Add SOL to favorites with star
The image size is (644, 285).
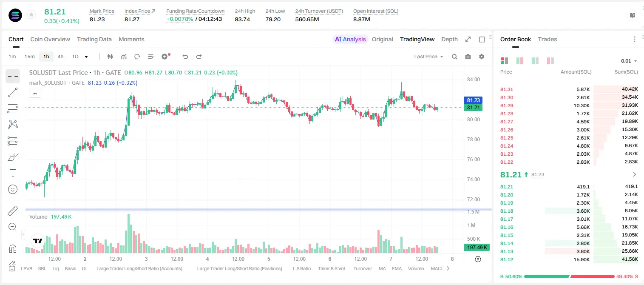pos(31,15)
